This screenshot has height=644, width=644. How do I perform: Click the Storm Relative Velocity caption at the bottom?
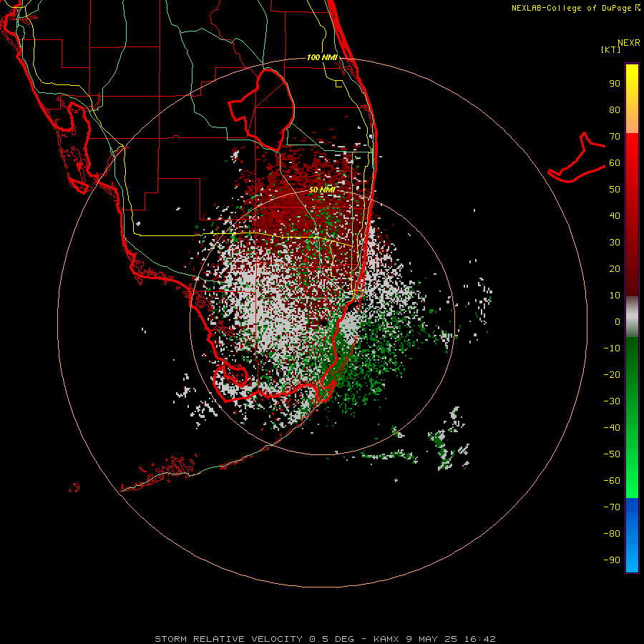pos(325,639)
